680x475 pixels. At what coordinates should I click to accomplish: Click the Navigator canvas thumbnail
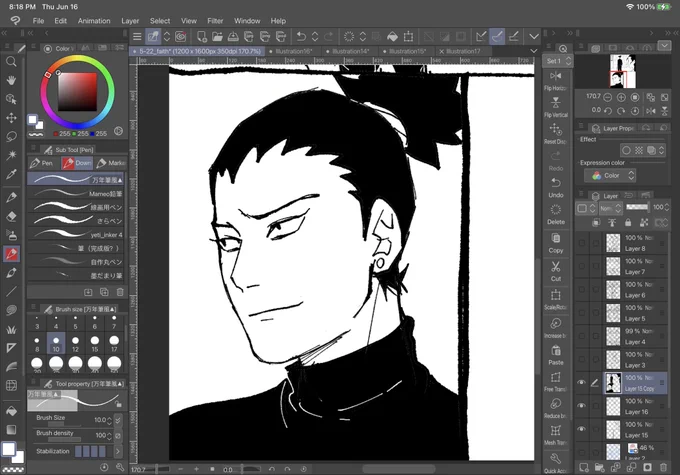tap(622, 72)
